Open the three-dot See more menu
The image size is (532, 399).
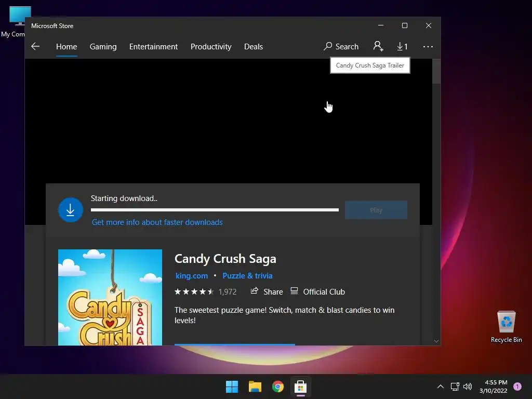point(428,46)
